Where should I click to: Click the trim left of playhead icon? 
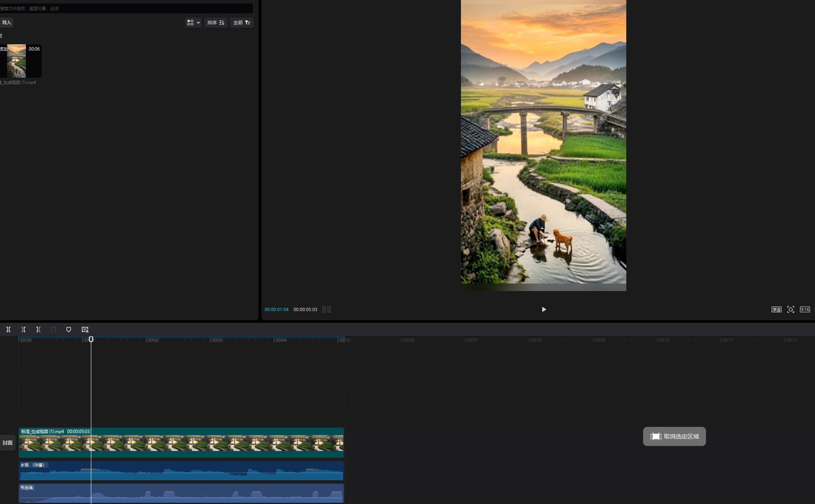click(23, 329)
